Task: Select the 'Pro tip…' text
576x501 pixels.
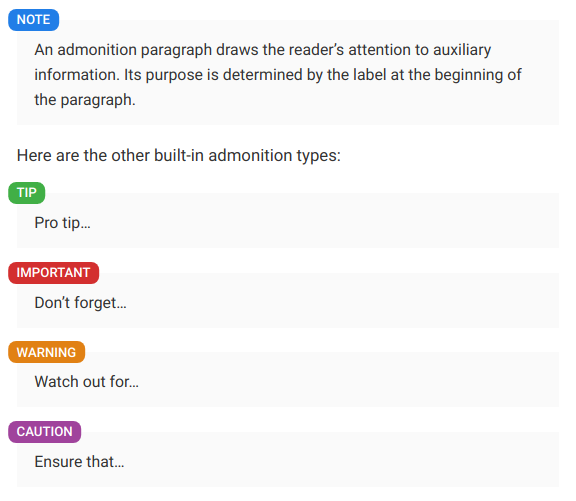Action: pos(62,223)
